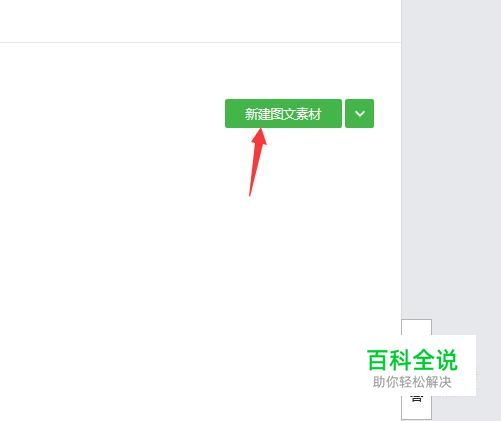
Task: Click the tip of the red arrow
Action: pos(261,131)
